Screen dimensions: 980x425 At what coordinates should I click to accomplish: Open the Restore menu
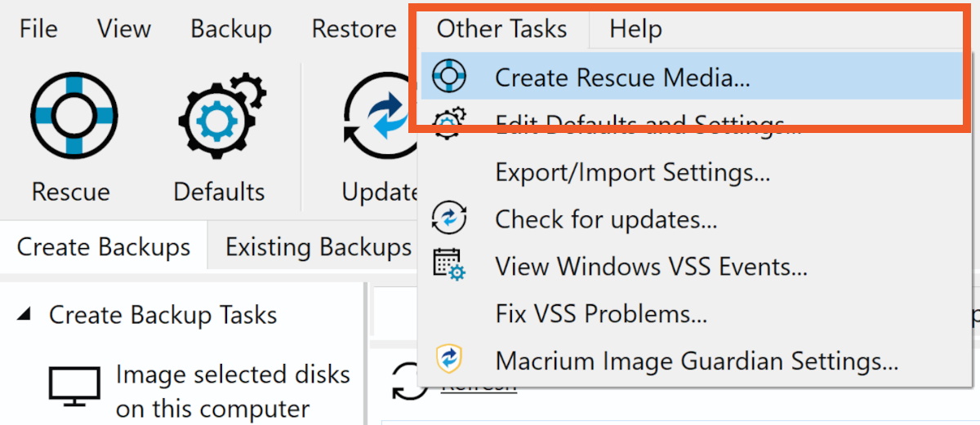354,29
